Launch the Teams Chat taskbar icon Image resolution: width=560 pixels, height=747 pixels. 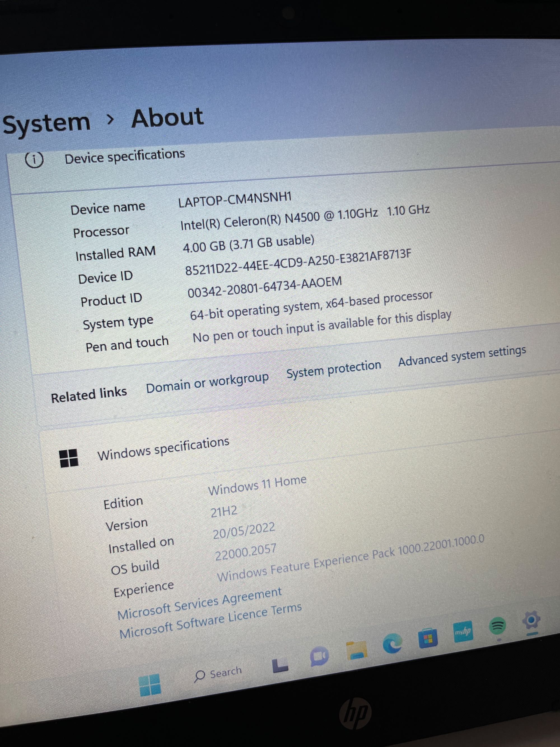(x=319, y=657)
